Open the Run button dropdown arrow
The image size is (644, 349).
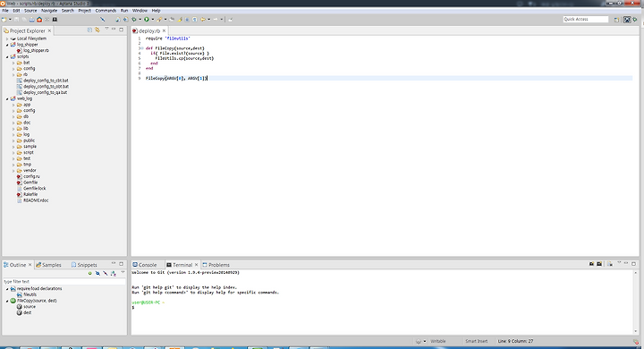click(152, 20)
